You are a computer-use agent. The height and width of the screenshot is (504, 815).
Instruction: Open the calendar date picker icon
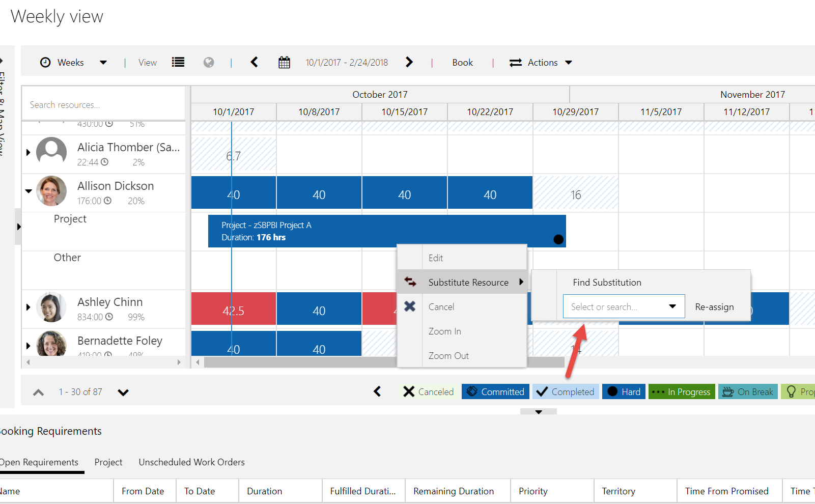284,63
